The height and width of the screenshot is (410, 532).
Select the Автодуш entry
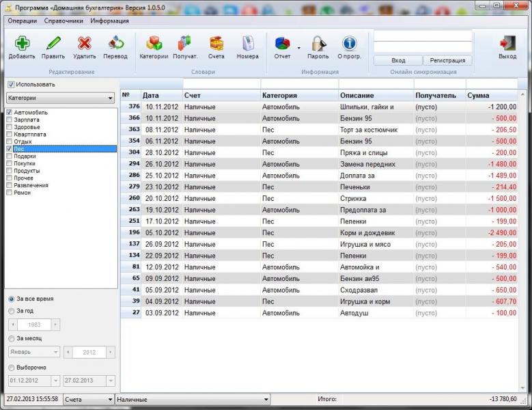pos(319,313)
